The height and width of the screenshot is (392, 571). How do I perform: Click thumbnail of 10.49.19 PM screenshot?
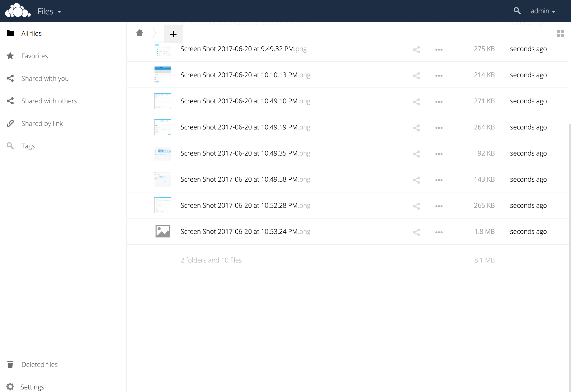tap(163, 127)
